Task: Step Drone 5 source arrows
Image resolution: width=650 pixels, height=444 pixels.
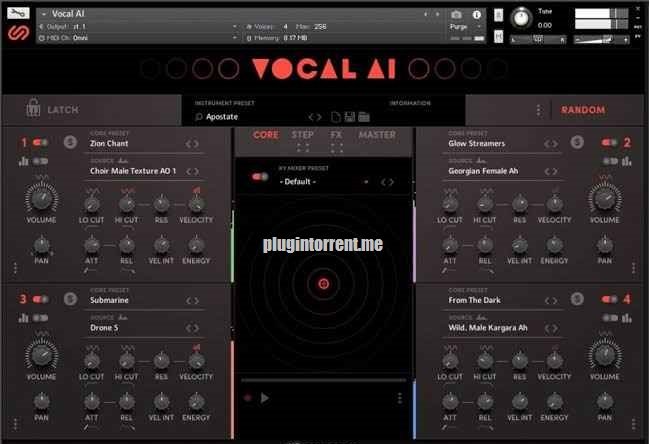Action: click(x=192, y=328)
